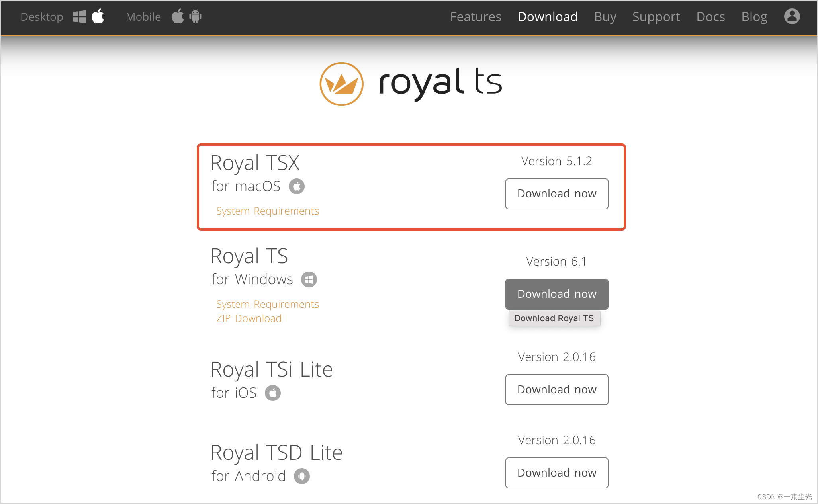
Task: Open the Features menu item
Action: (476, 17)
